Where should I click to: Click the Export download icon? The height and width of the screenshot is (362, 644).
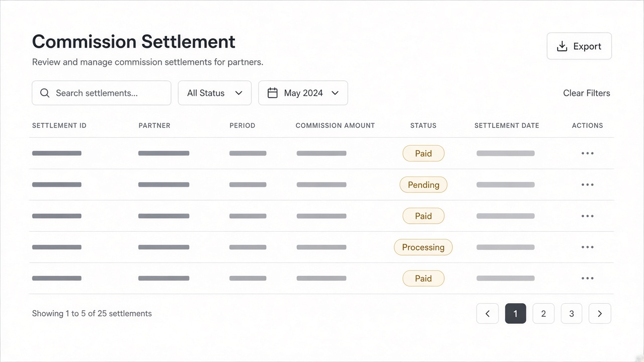tap(562, 46)
